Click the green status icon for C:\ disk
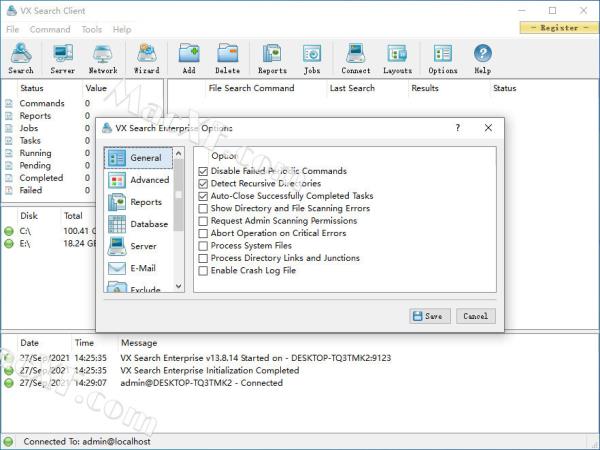Image resolution: width=600 pixels, height=450 pixels. (9, 231)
